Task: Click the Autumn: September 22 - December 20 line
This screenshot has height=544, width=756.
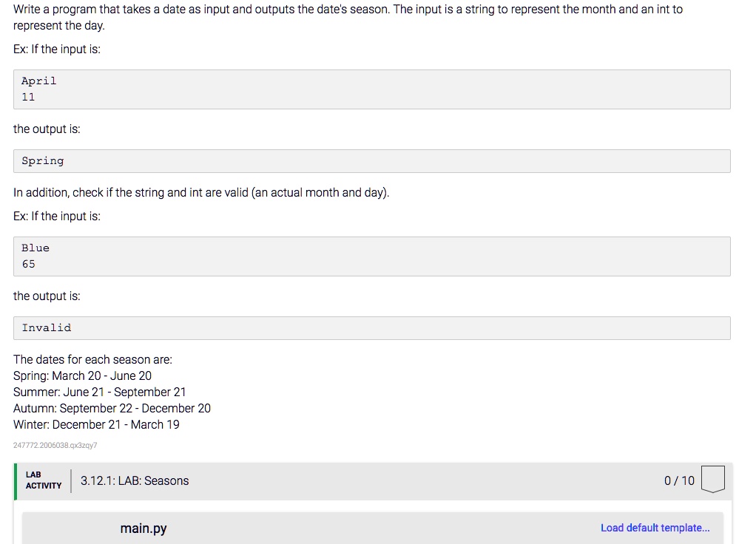Action: [x=112, y=408]
